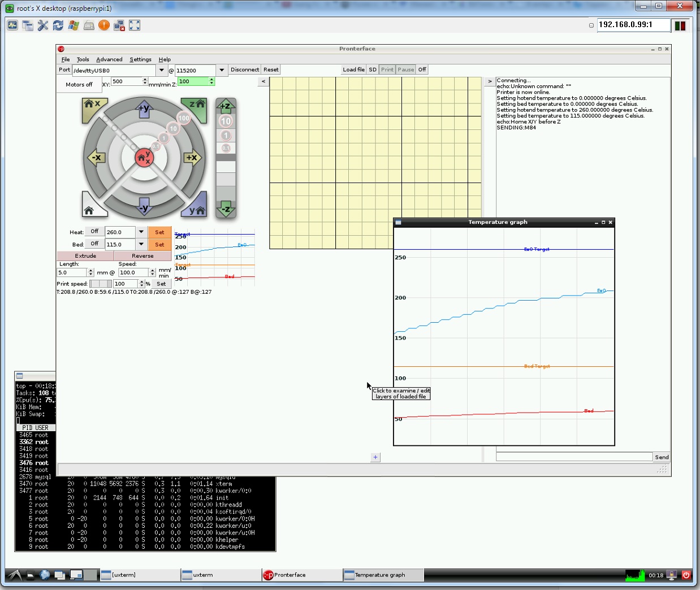
Task: Move the head using the -x arrow
Action: pyautogui.click(x=96, y=158)
